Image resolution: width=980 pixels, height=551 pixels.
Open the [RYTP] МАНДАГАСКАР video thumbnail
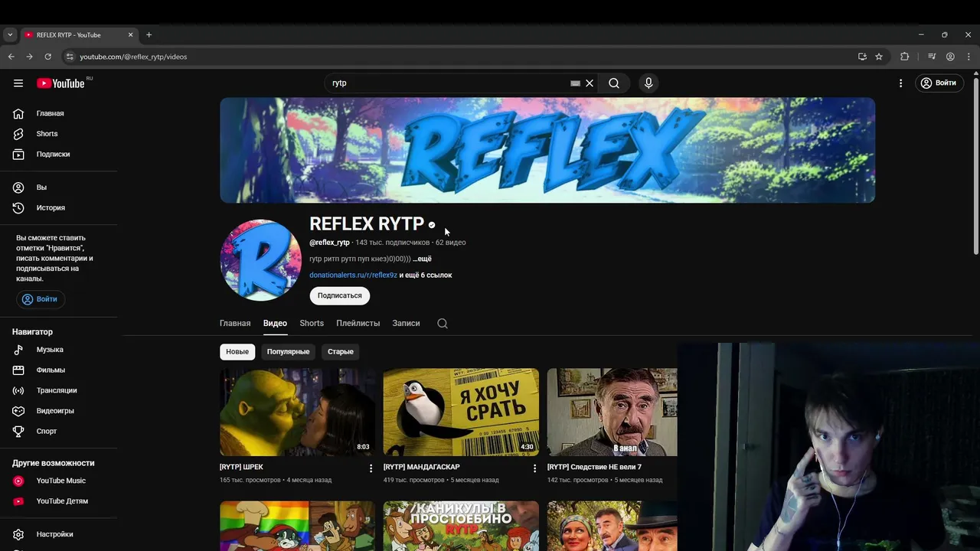(x=461, y=412)
